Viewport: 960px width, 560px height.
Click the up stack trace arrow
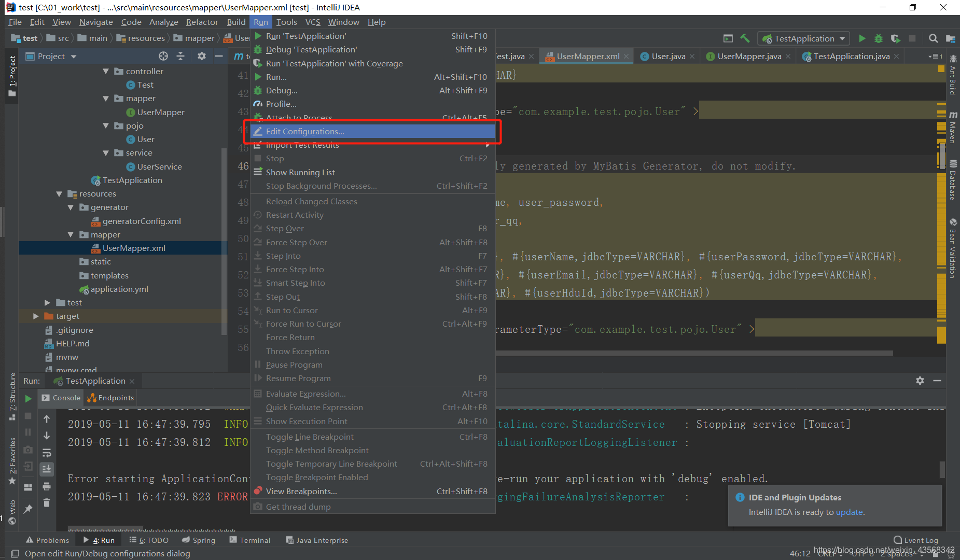click(47, 418)
